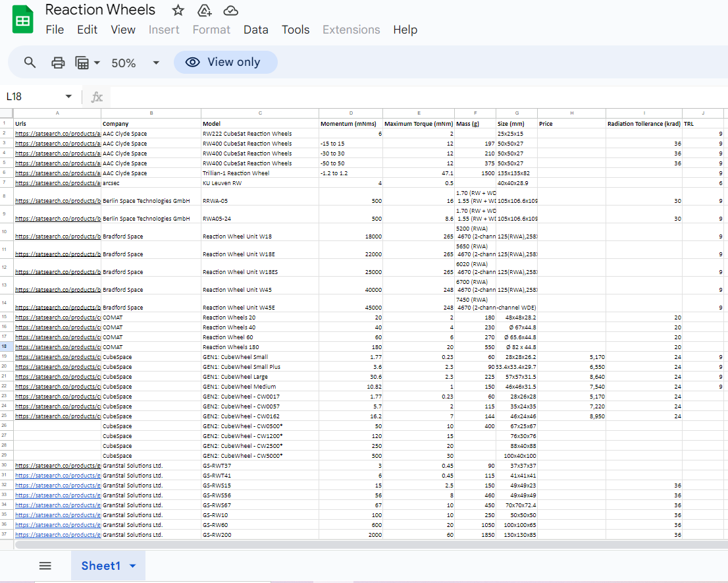This screenshot has height=583, width=728.
Task: Select the KU Leuven RW cell
Action: (x=260, y=183)
